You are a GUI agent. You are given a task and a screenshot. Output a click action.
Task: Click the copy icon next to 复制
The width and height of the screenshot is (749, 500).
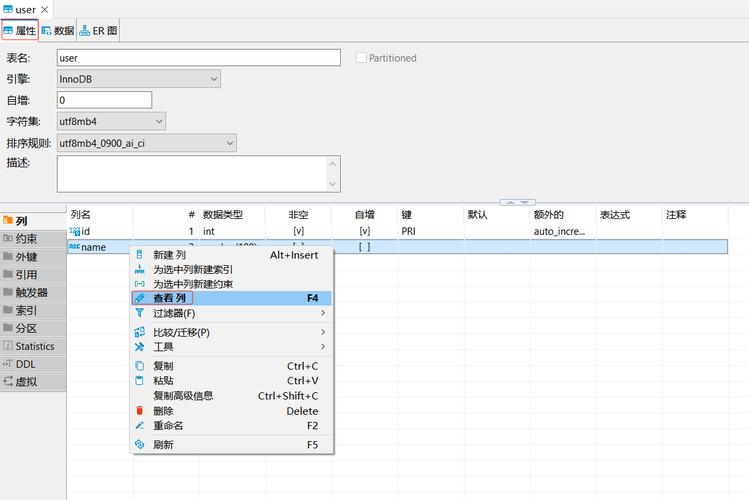[x=139, y=366]
